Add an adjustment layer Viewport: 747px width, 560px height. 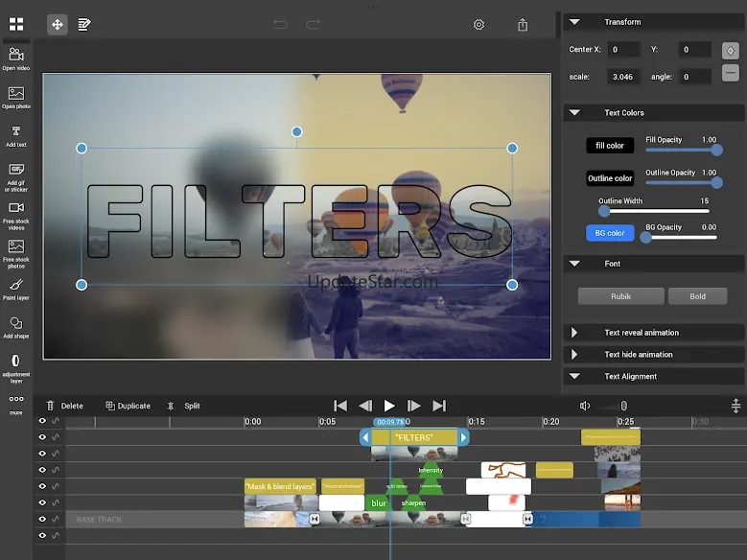coord(16,361)
